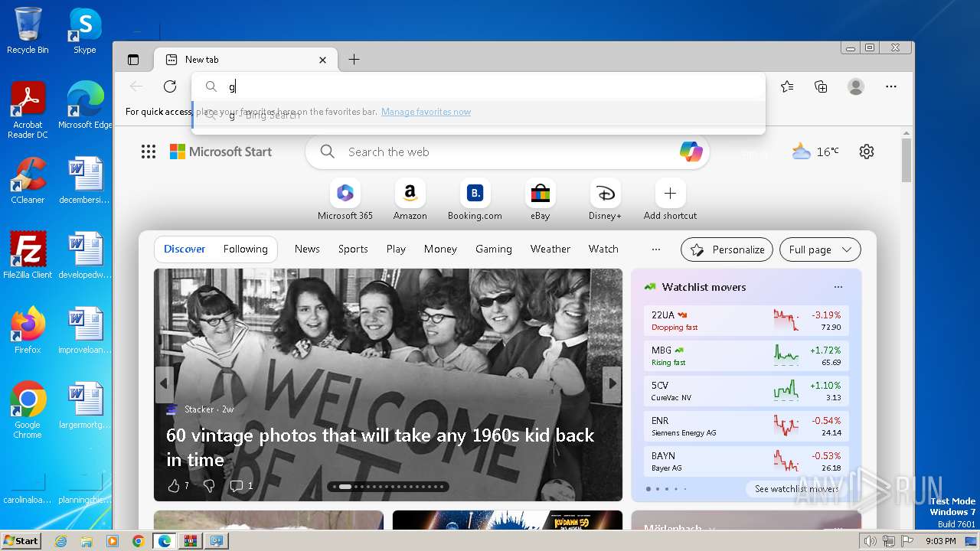Open the 5CV CureVac stock row
The height and width of the screenshot is (551, 980).
746,391
